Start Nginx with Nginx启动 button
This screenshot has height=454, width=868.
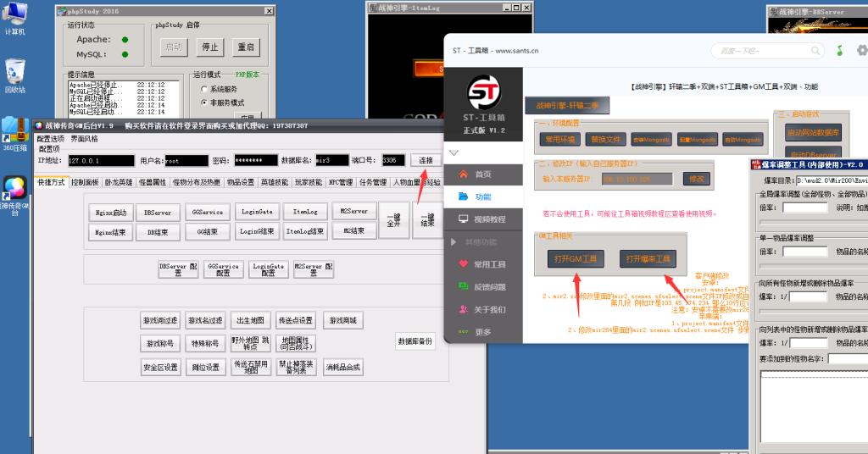(111, 213)
